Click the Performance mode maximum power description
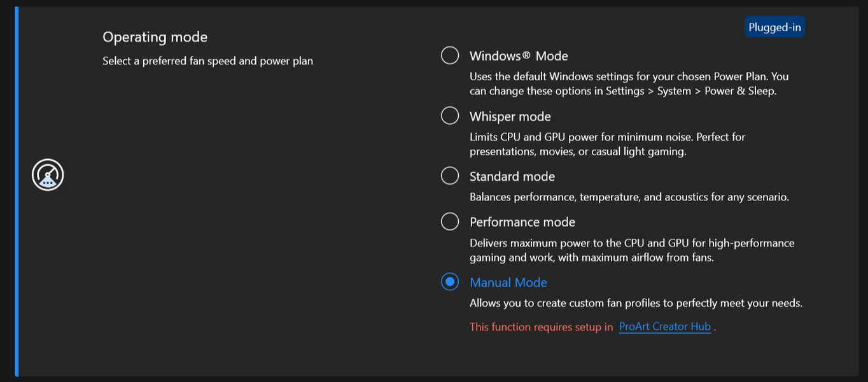This screenshot has width=868, height=382. click(x=632, y=250)
